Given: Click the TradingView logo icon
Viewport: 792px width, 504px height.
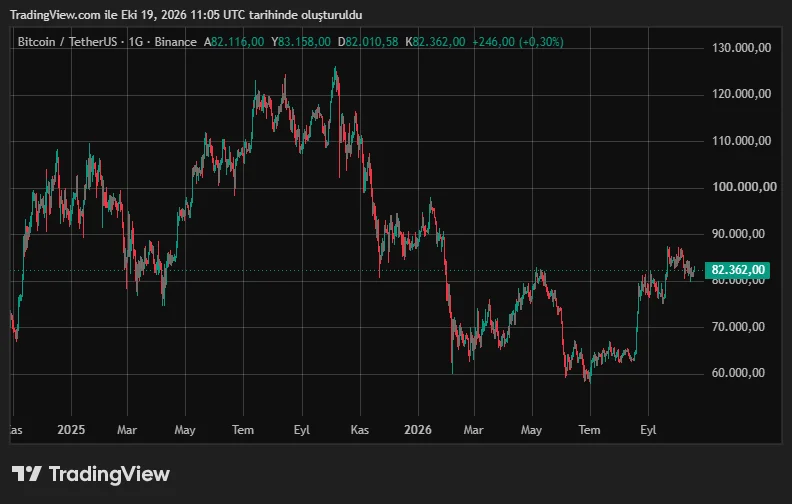Looking at the screenshot, I should click(x=26, y=474).
